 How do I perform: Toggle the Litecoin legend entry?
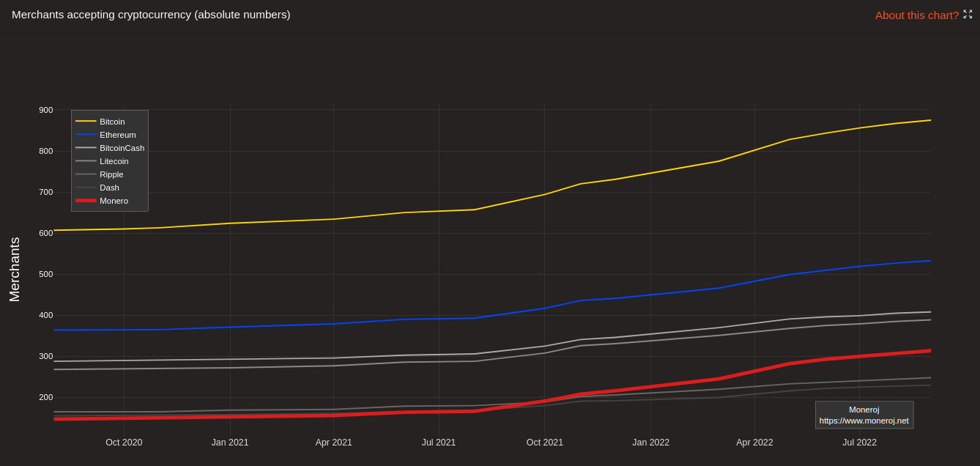110,161
